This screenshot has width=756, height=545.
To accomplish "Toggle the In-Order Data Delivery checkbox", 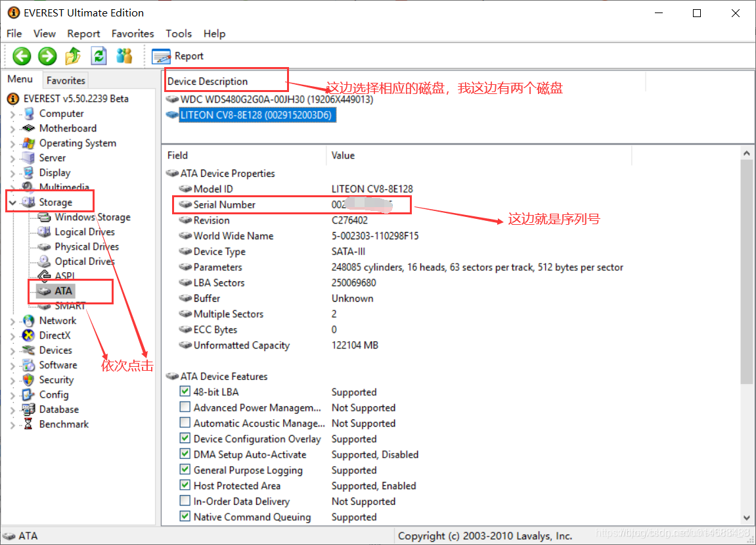I will tap(185, 500).
